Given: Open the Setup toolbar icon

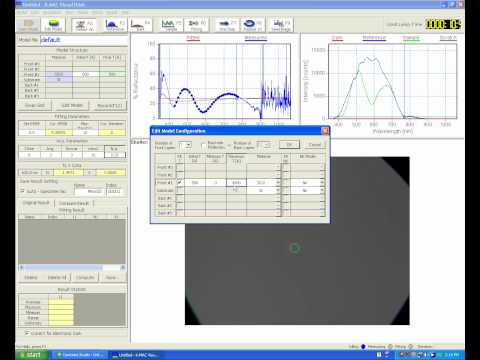Looking at the screenshot, I should click(x=84, y=25).
